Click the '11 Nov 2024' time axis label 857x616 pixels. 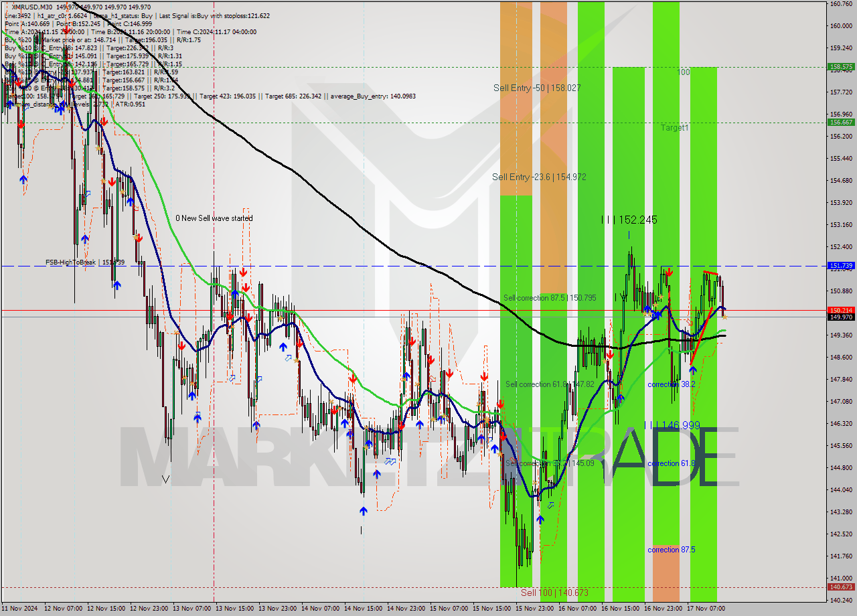21,609
